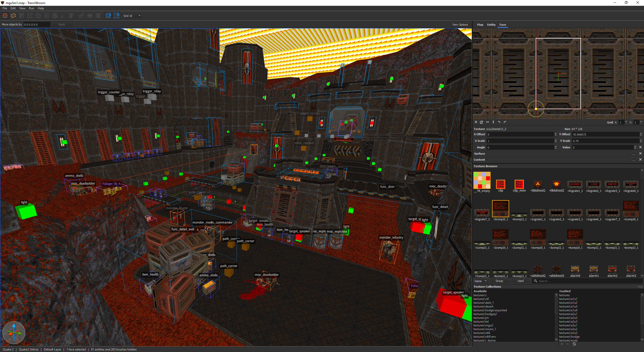Screen dimensions: 644x352
Task: Switch to the Map tab
Action: (x=480, y=25)
